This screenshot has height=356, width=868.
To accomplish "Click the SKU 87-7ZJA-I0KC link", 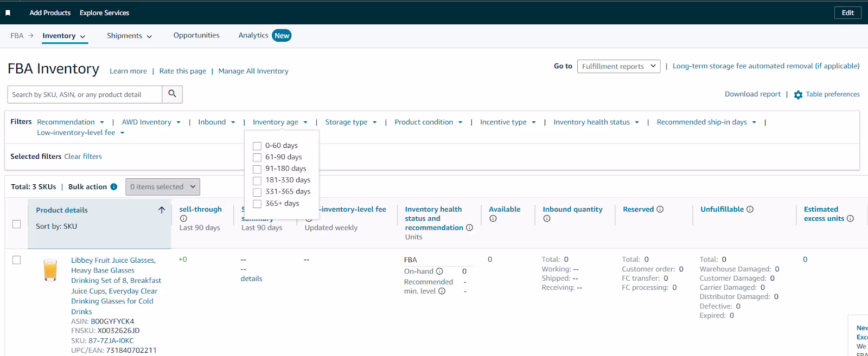I will [x=111, y=341].
